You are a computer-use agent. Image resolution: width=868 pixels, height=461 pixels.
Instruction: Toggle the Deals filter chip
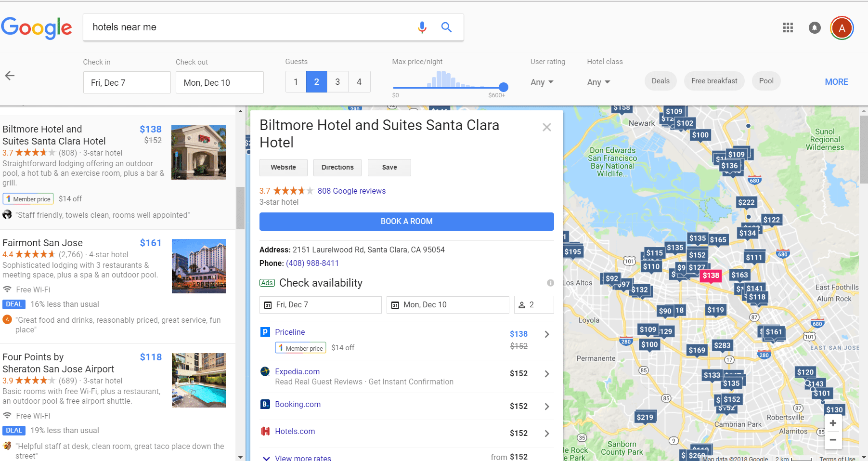point(661,81)
